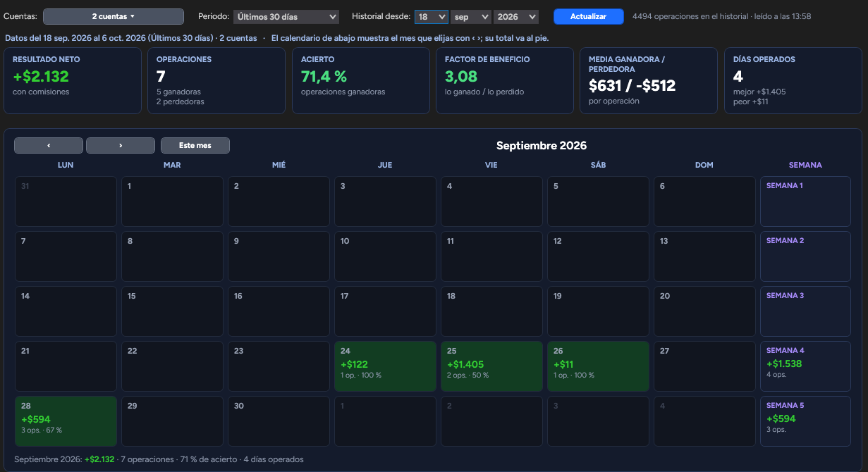Select the Semana 1 weekly box
This screenshot has width=868, height=472.
[805, 201]
